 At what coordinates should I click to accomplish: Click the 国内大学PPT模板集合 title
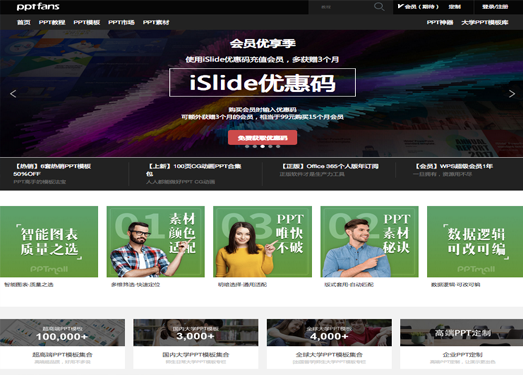pyautogui.click(x=196, y=354)
